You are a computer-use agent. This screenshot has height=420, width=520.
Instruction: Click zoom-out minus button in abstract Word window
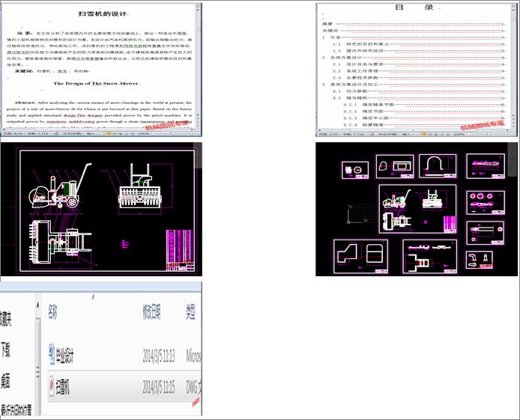tap(153, 134)
